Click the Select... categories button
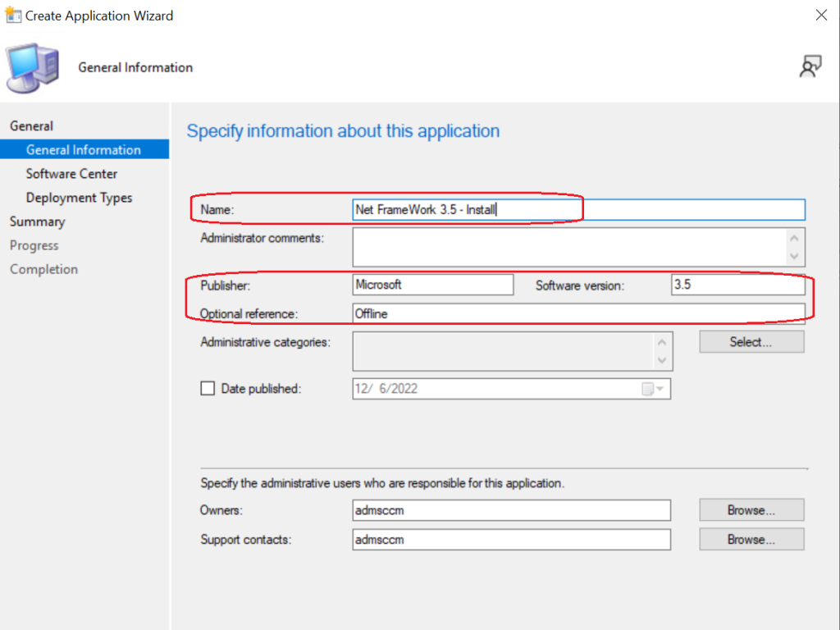Viewport: 840px width, 630px height. 751,342
